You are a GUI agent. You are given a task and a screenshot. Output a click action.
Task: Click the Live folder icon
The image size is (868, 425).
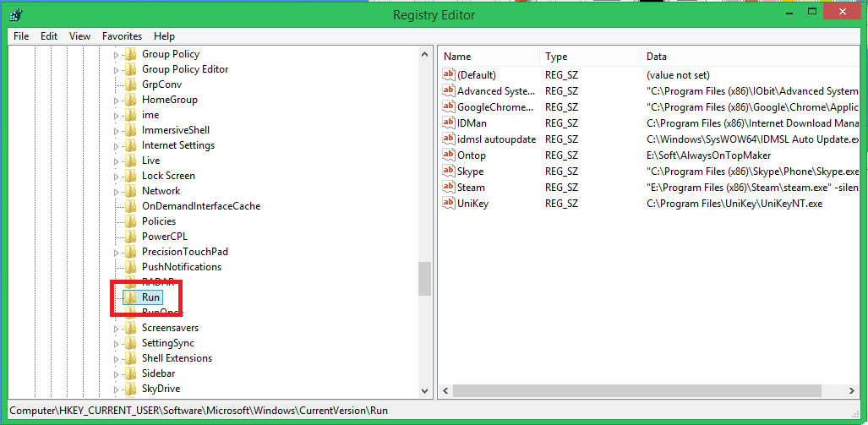click(x=130, y=161)
